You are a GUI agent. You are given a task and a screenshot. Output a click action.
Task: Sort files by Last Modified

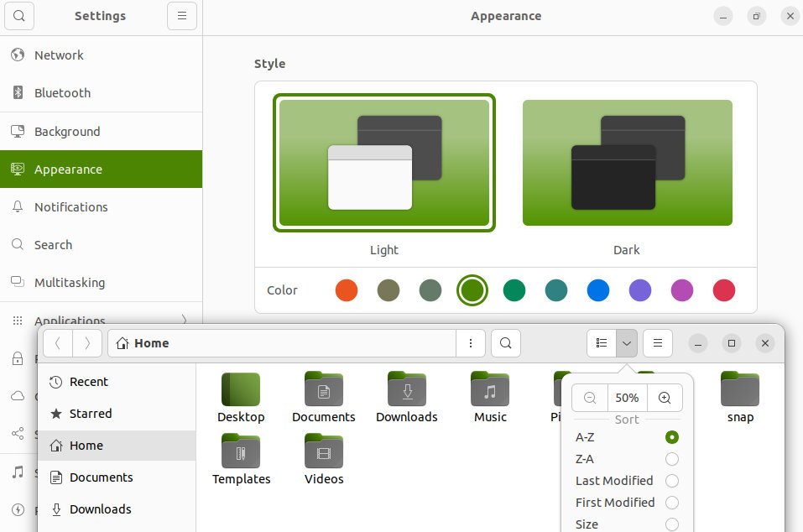coord(672,481)
